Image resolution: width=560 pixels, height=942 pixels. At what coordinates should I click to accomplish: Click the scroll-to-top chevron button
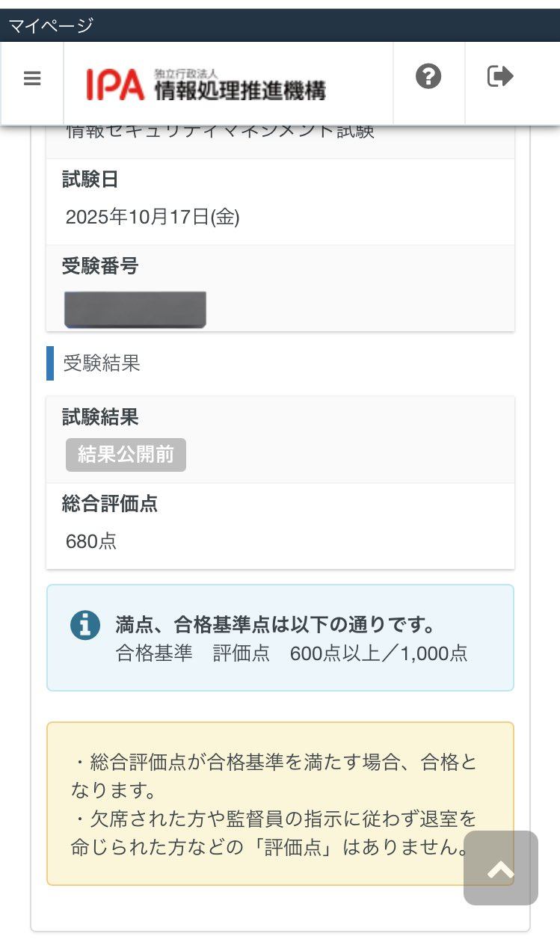click(500, 868)
